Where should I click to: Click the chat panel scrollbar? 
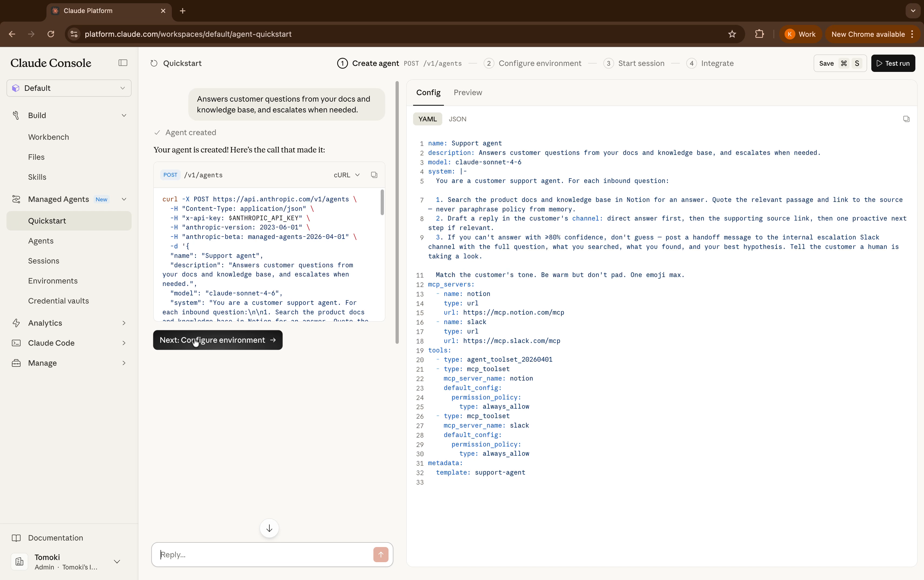tap(397, 212)
